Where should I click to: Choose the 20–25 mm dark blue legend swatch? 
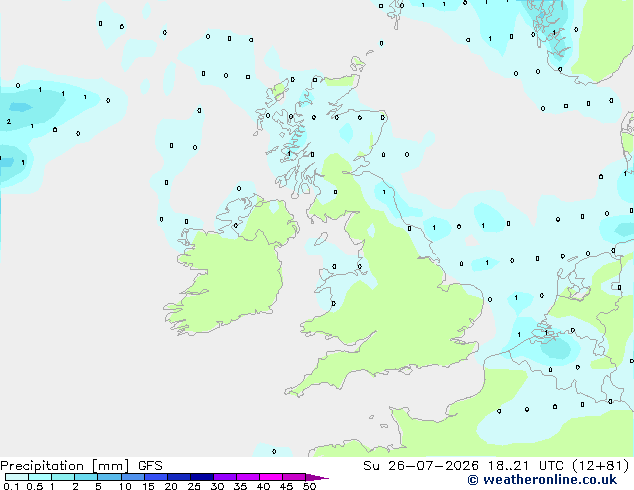click(179, 477)
